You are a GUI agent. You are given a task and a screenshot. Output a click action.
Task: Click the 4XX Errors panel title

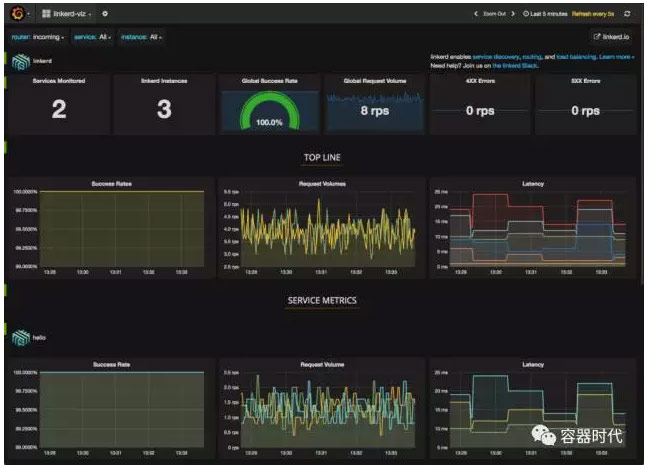480,81
